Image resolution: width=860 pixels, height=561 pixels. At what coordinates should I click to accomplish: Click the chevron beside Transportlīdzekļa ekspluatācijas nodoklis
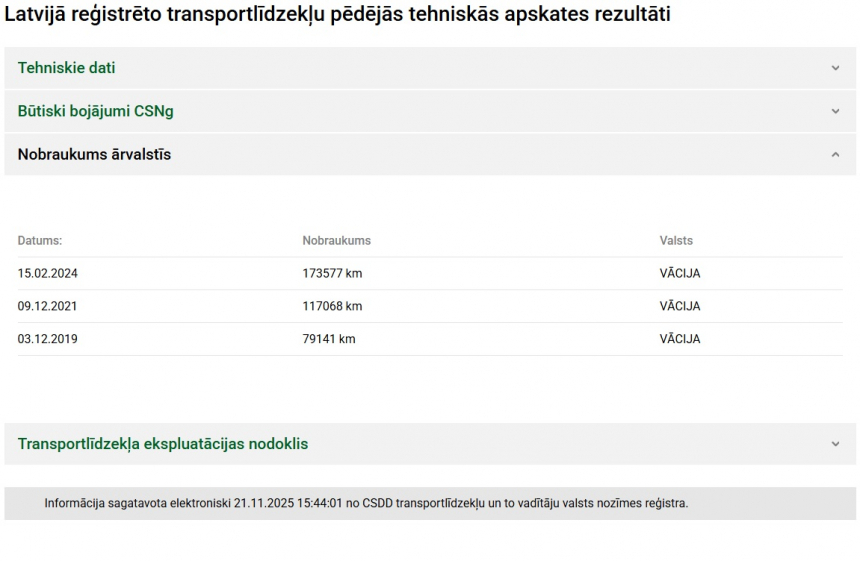[x=835, y=444]
